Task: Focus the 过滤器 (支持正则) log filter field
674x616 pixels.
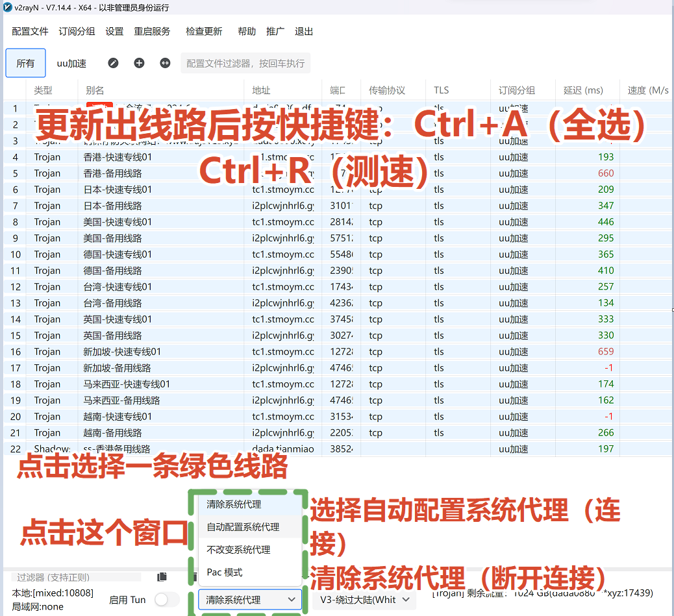Action: point(76,577)
